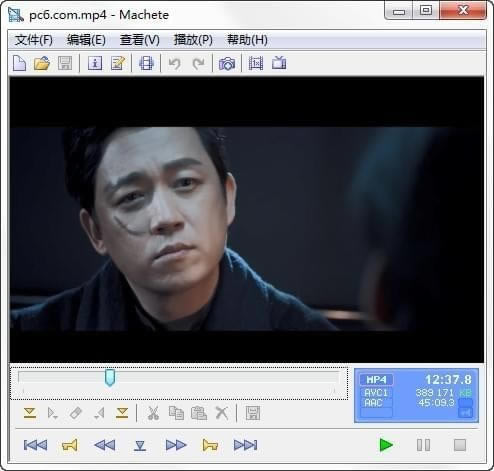
Task: Click the AAC audio codec label
Action: coord(373,403)
